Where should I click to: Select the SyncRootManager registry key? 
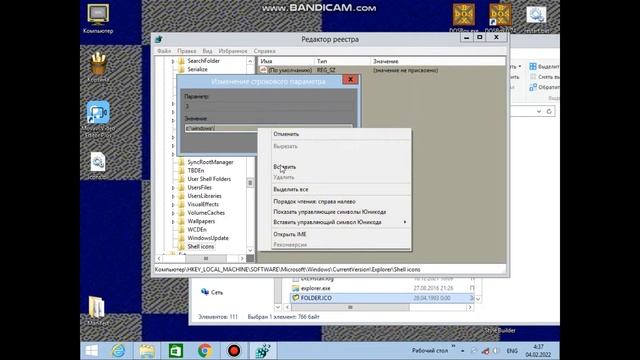(210, 162)
